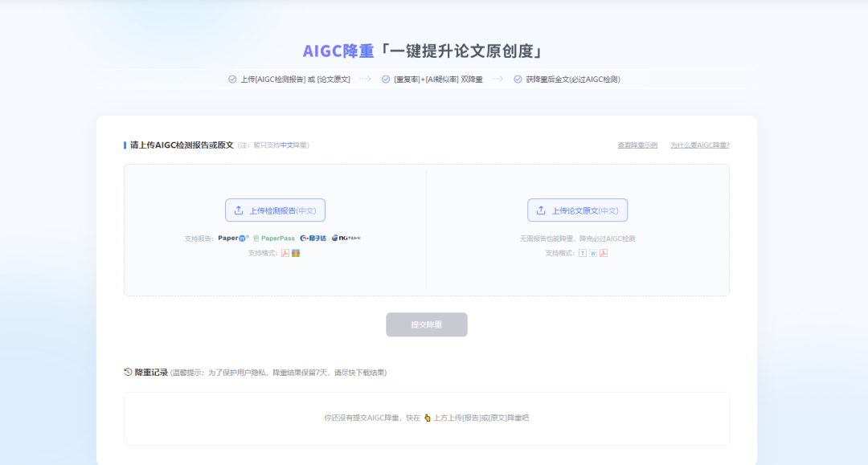868x465 pixels.
Task: Select the image format icon under 检测报告
Action: tap(296, 253)
